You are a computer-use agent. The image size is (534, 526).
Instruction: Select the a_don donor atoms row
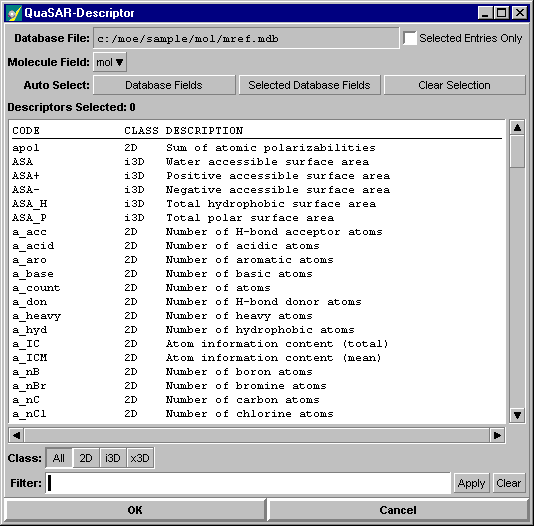(257, 302)
